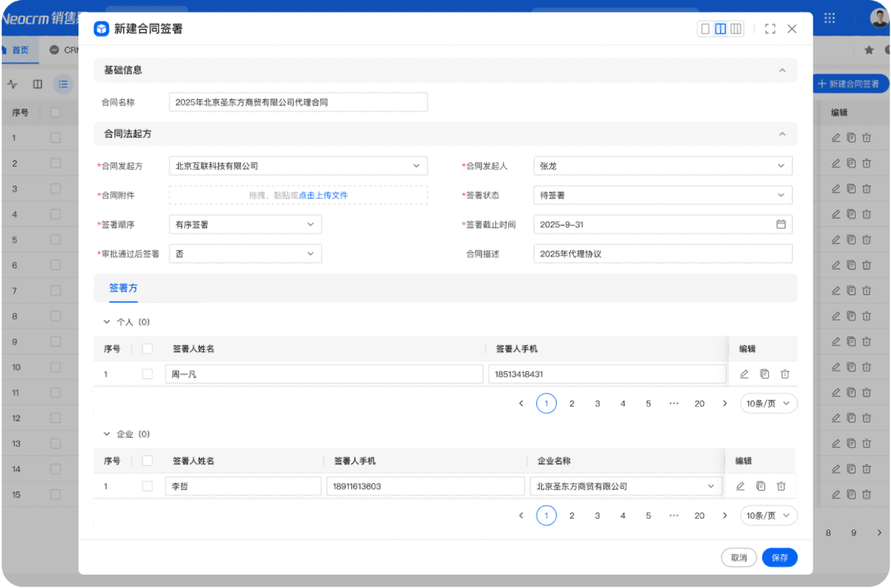Screen dimensions: 891x588
Task: Click the fullscreen expand icon in dialog header
Action: [771, 29]
